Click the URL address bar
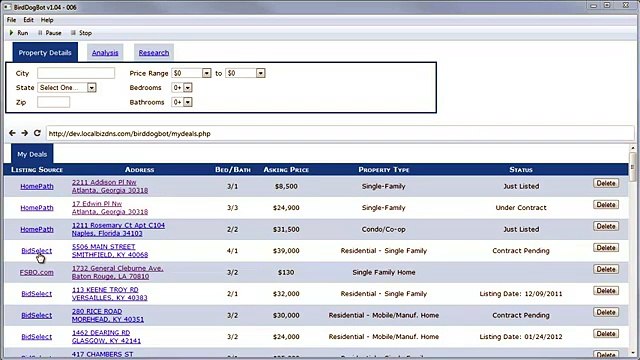640x360 pixels. (x=340, y=133)
